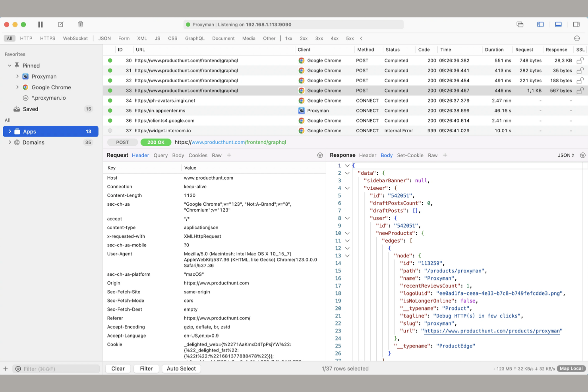Clear session with trash icon
This screenshot has height=392, width=588.
pyautogui.click(x=81, y=25)
